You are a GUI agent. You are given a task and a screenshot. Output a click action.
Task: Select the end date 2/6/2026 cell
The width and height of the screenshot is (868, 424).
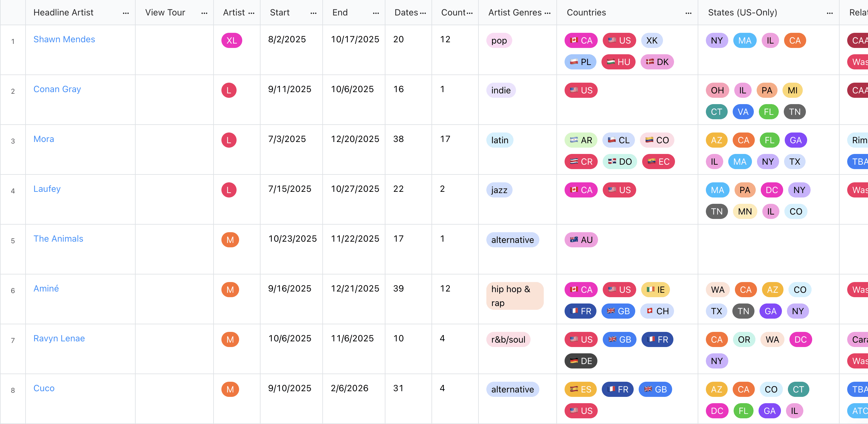pos(354,399)
